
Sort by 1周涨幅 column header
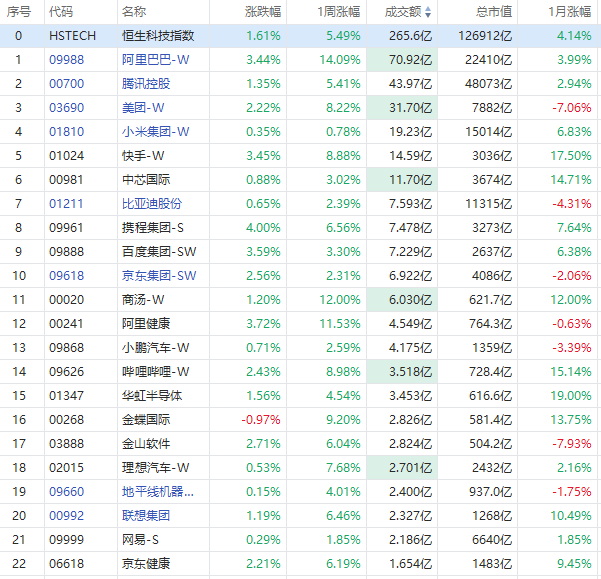(x=334, y=12)
